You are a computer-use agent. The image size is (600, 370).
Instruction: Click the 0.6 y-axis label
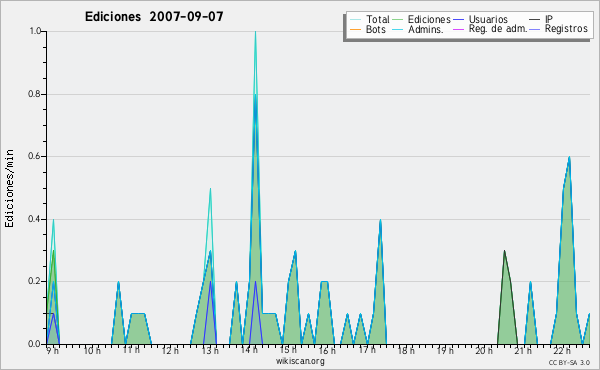35,156
